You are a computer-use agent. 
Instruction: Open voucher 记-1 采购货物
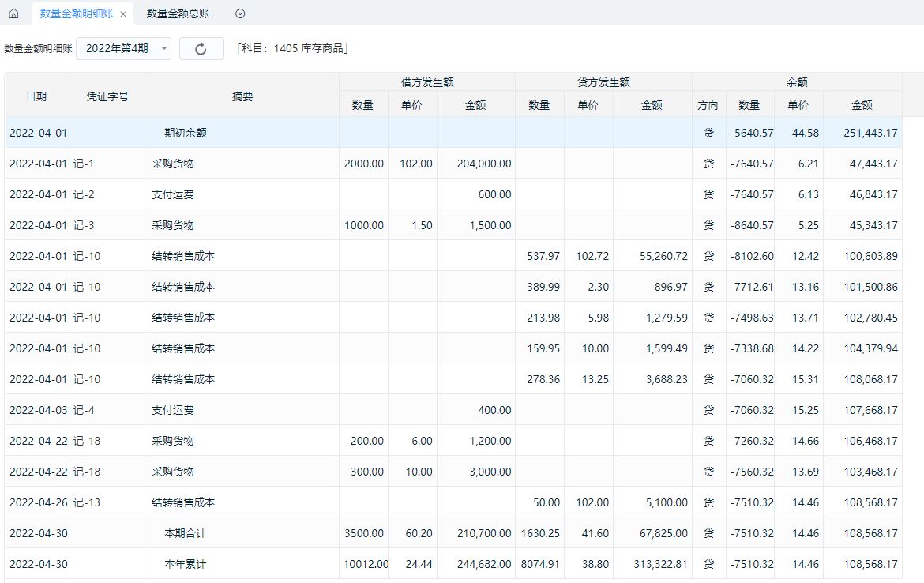(x=84, y=164)
